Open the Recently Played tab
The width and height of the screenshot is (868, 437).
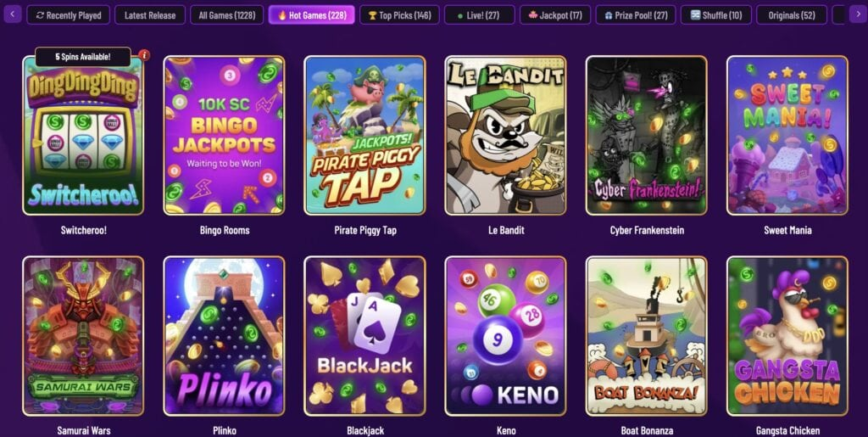[x=68, y=15]
